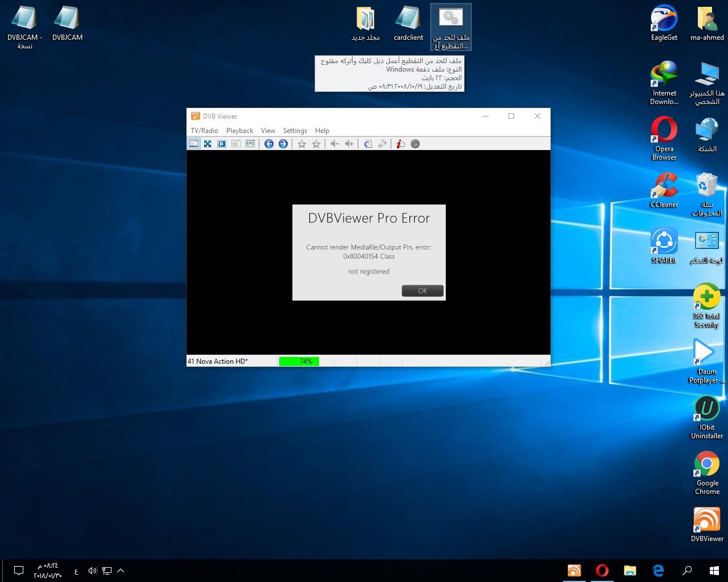Open the Windows Start button
The image size is (728, 582).
(x=714, y=571)
